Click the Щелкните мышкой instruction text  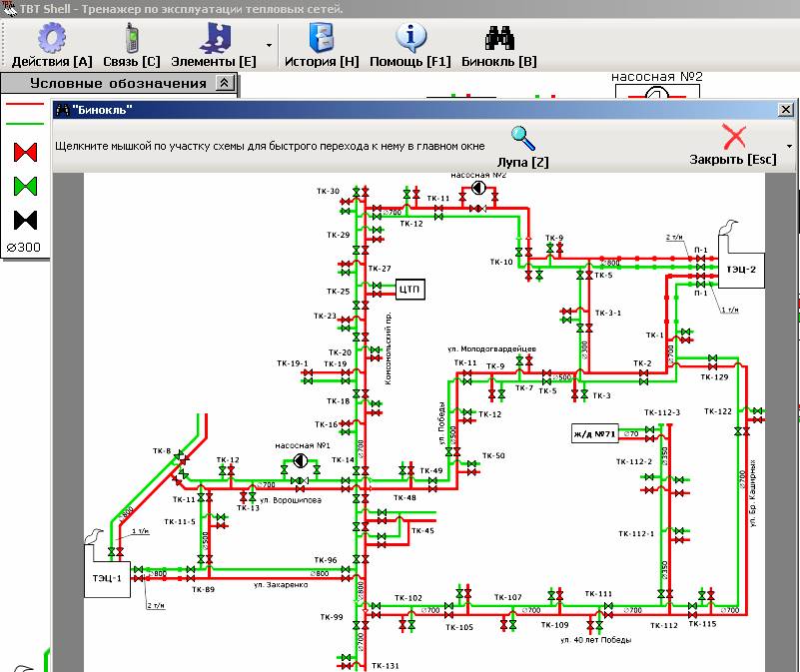(270, 146)
